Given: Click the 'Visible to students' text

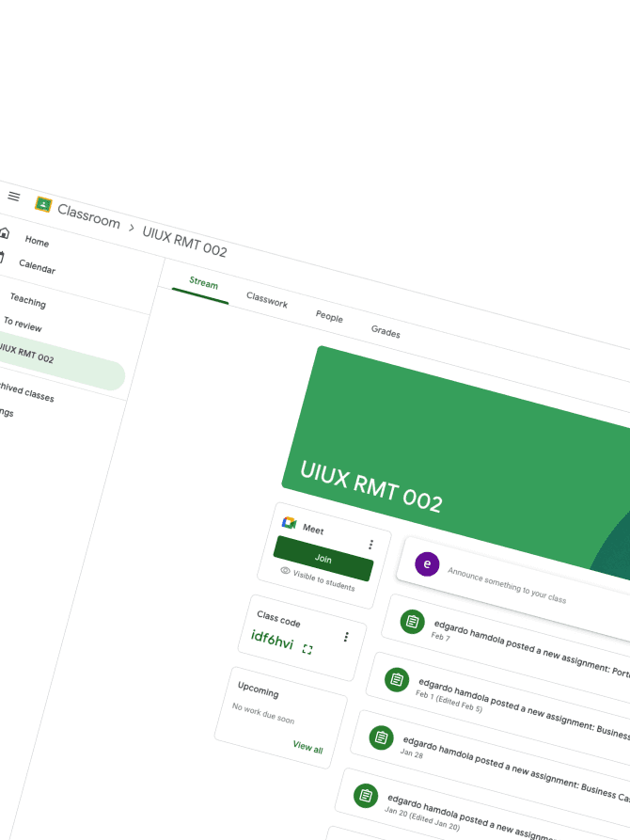Looking at the screenshot, I should (323, 580).
